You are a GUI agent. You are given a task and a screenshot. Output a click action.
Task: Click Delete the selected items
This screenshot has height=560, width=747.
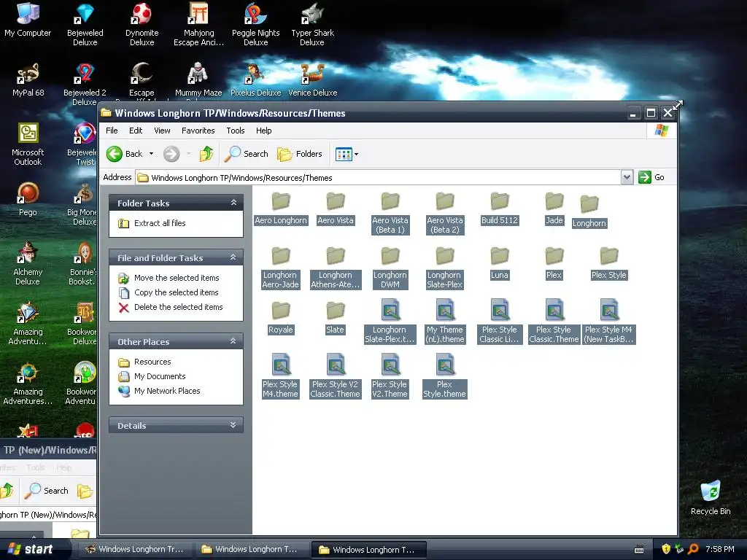(178, 307)
